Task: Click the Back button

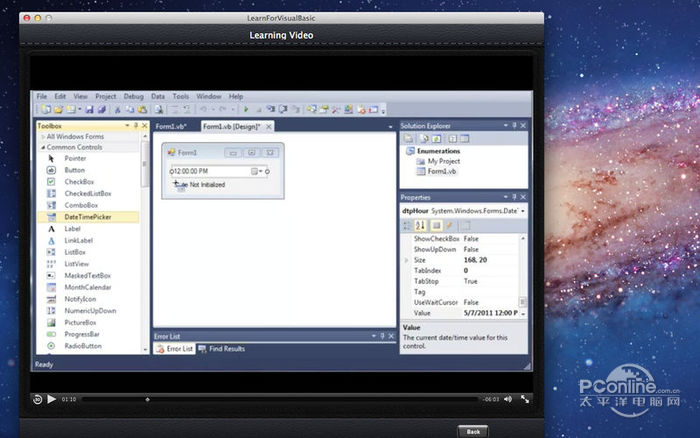Action: click(473, 430)
